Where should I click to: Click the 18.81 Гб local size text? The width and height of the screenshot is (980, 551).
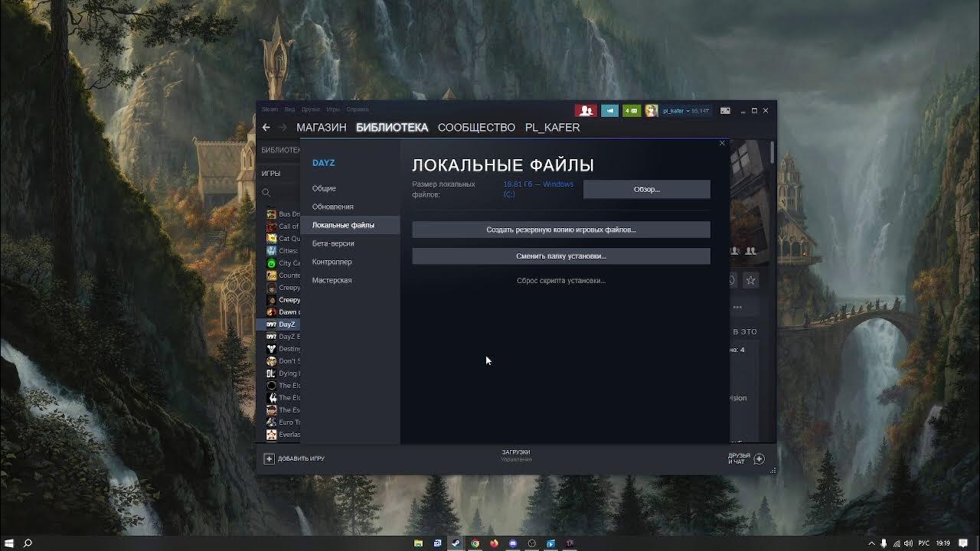(538, 189)
